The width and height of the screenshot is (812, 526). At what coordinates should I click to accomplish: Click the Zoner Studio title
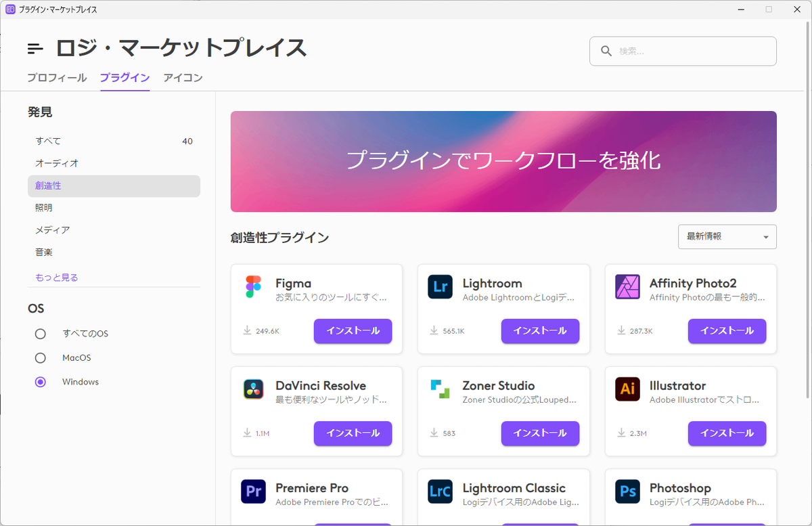pyautogui.click(x=499, y=386)
